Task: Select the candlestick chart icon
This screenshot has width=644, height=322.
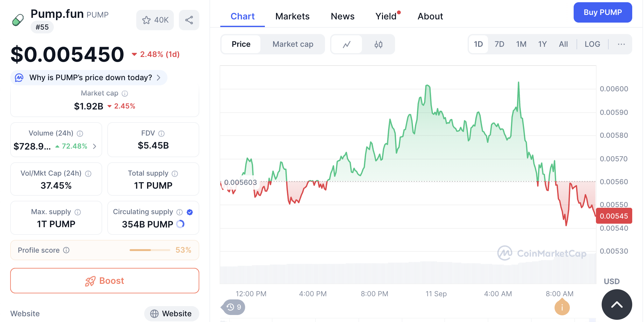Action: [x=378, y=44]
